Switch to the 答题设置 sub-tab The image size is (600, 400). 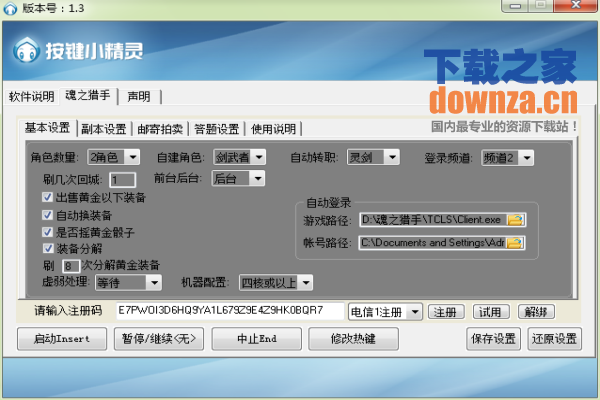(217, 129)
